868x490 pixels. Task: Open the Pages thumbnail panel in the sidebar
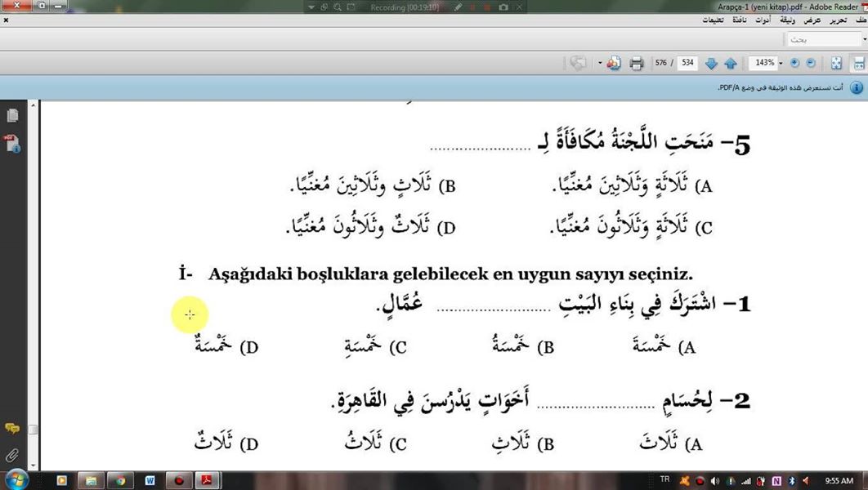pyautogui.click(x=12, y=116)
